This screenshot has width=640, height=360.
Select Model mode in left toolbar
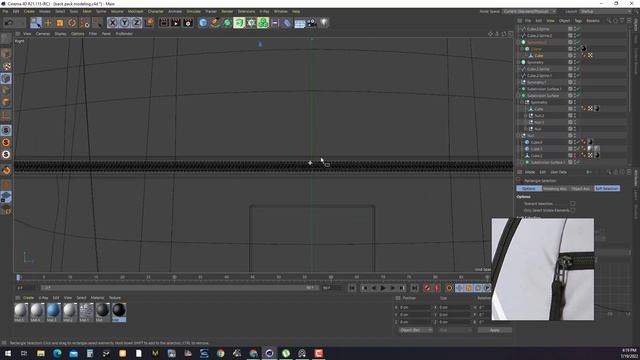(6, 53)
